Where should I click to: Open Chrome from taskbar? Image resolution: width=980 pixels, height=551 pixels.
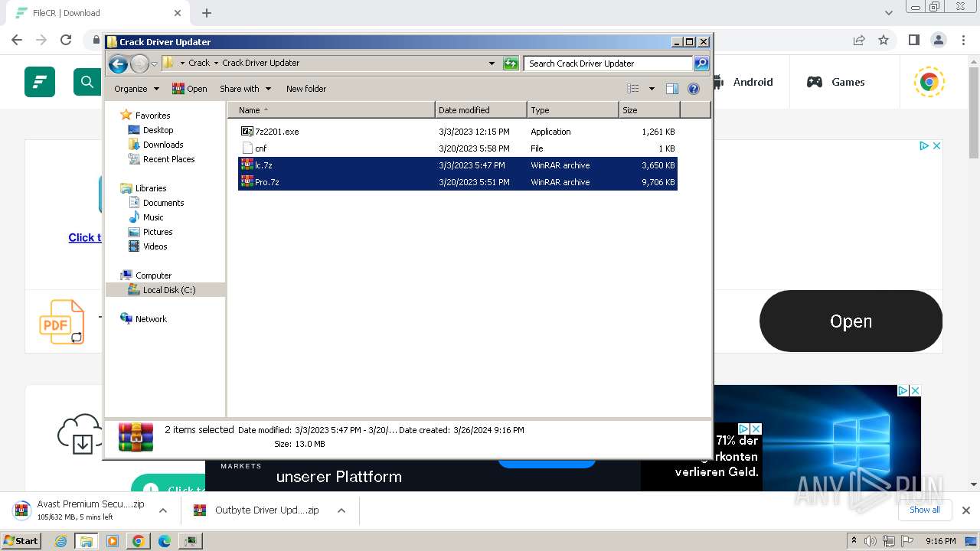(138, 541)
